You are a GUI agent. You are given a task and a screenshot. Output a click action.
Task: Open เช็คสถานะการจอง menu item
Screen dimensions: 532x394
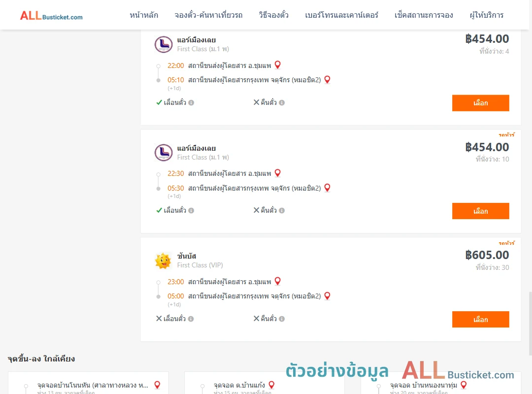tap(424, 15)
